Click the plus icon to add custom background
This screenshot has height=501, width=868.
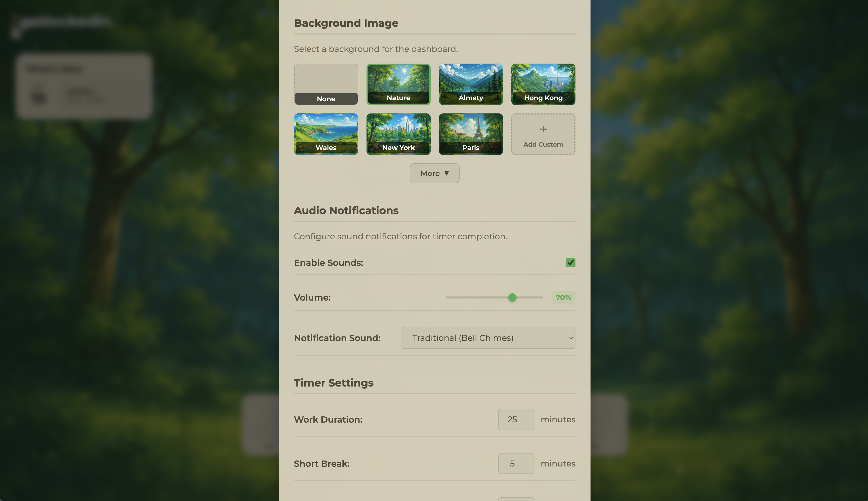click(x=543, y=129)
